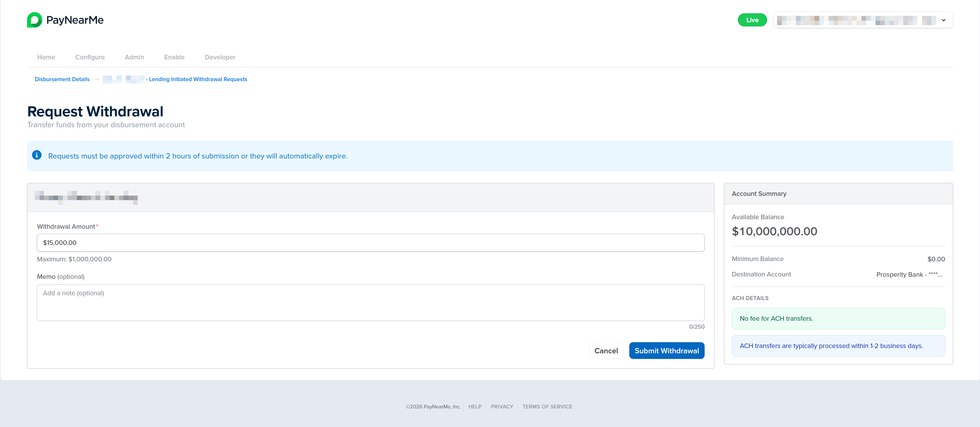The height and width of the screenshot is (427, 980).
Task: Select the $10,000,000.00 available balance value
Action: (774, 231)
